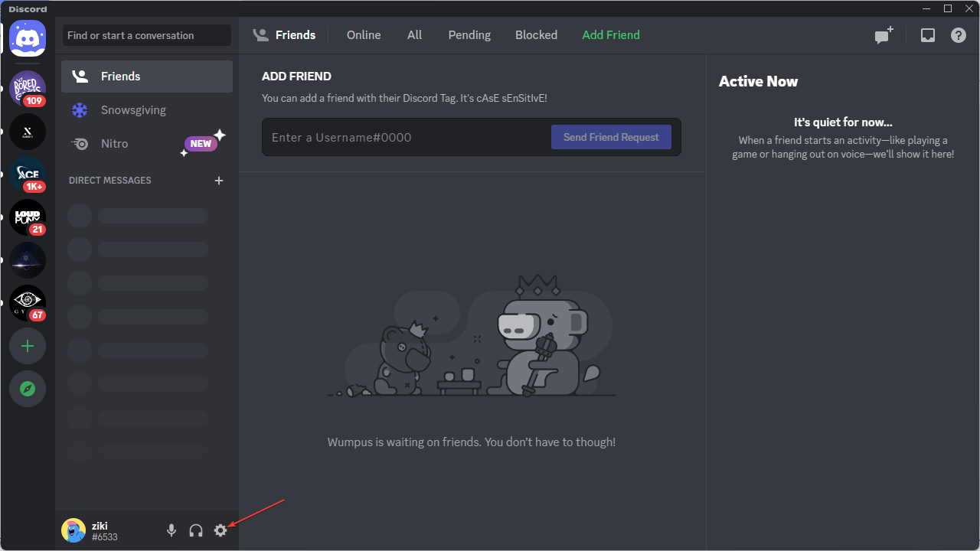
Task: Click the ADD FRIEND heading
Action: point(296,77)
